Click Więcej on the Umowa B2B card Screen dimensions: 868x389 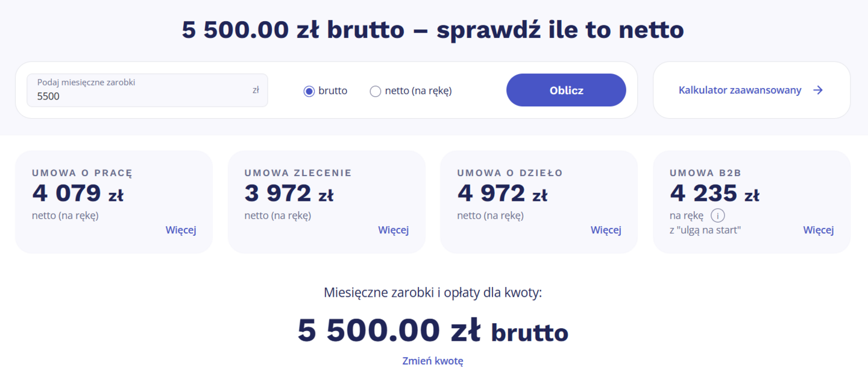[x=818, y=230]
